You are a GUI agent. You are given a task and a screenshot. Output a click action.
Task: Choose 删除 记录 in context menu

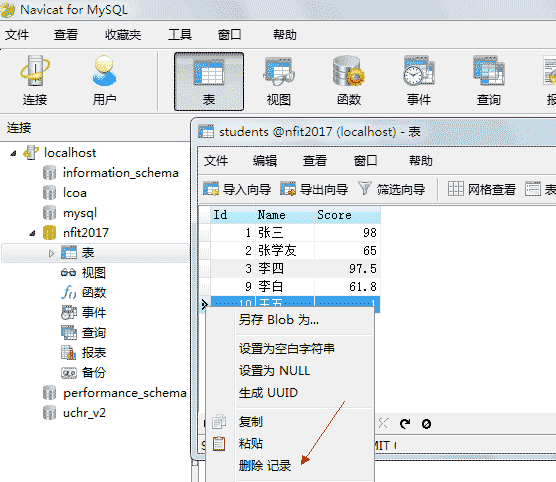point(265,465)
